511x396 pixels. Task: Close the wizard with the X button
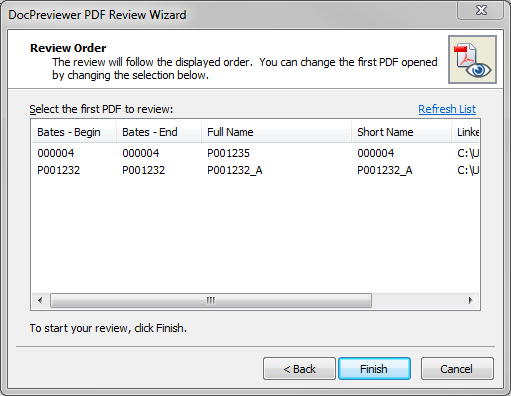point(481,10)
